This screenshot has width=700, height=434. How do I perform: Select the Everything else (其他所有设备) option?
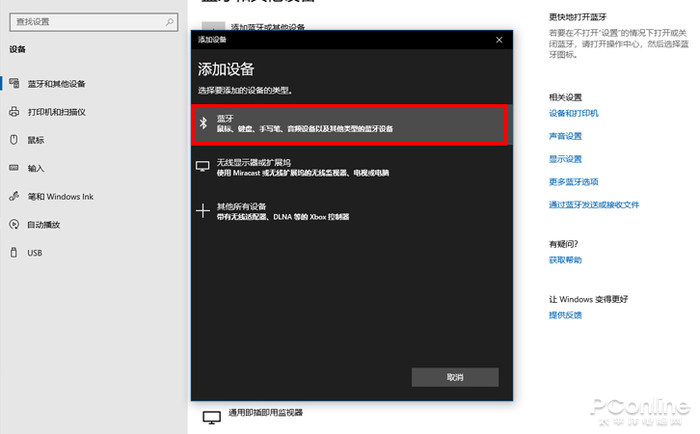[350, 211]
